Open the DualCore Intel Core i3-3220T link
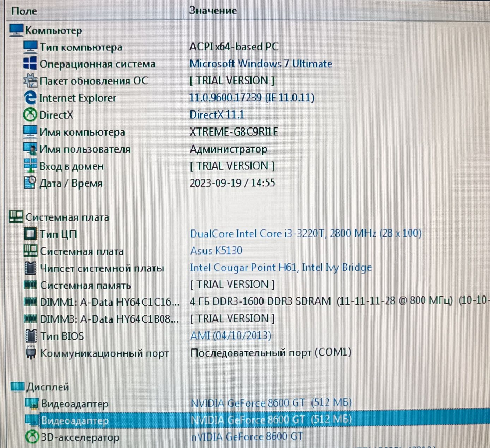This screenshot has height=448, width=490. [x=306, y=233]
